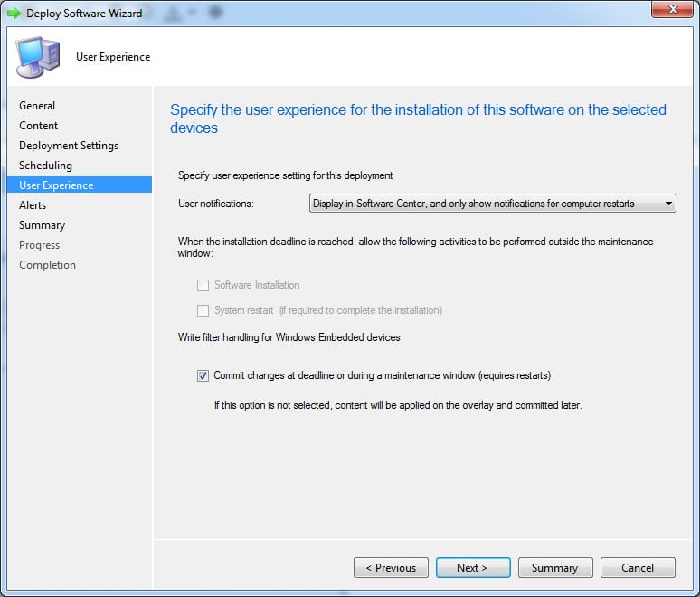Click the 'User notifications:' label
Viewport: 700px width, 597px height.
[x=216, y=204]
